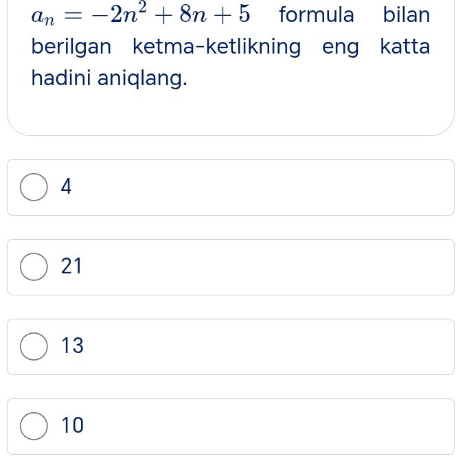The width and height of the screenshot is (456, 476).
Task: Select the radio button for answer 4
Action: (34, 188)
